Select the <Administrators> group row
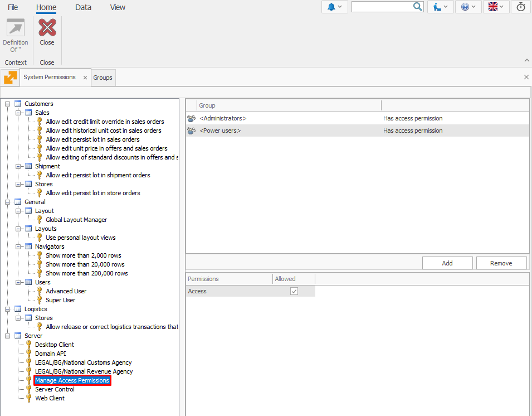This screenshot has height=416, width=532. point(223,118)
